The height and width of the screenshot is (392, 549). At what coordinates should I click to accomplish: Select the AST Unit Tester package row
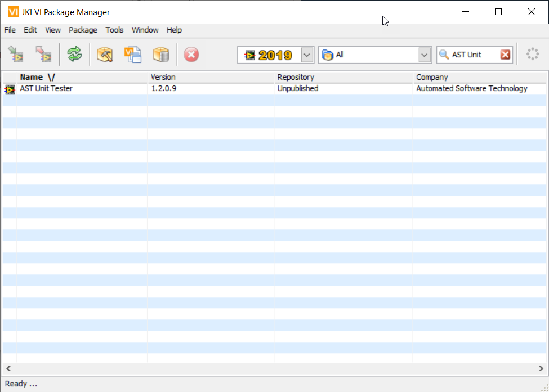coord(275,89)
